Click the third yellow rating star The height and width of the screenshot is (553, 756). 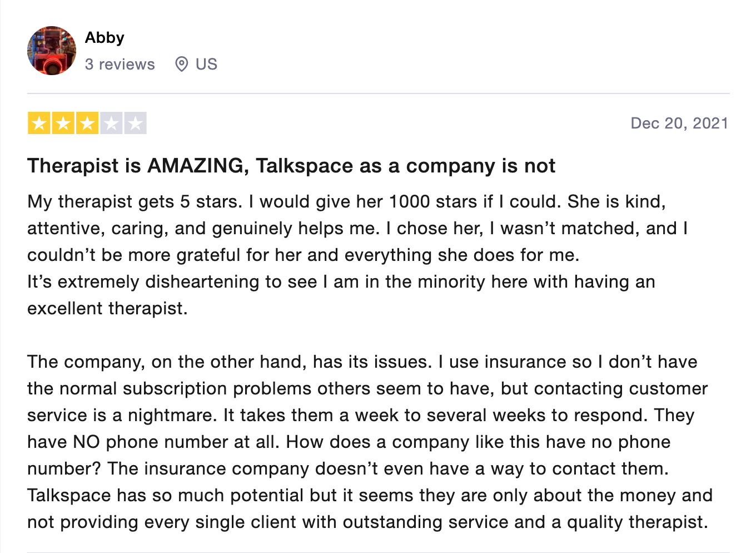(x=87, y=123)
